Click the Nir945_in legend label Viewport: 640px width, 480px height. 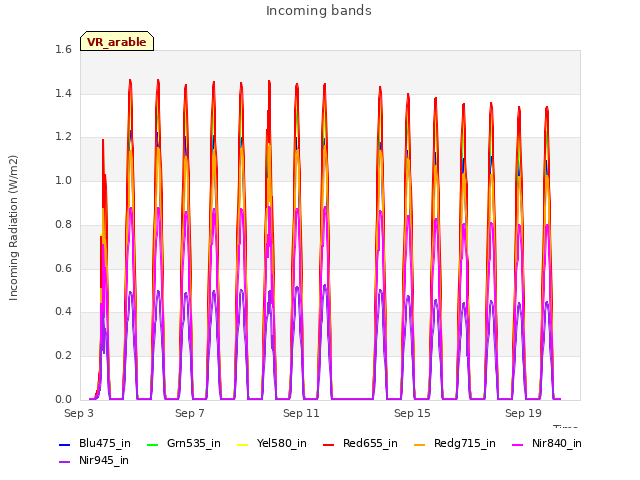pyautogui.click(x=104, y=461)
